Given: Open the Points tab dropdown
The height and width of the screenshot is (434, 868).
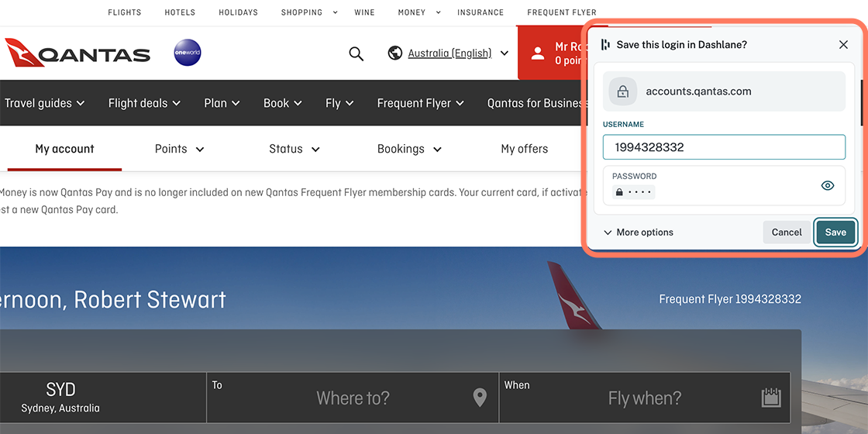Looking at the screenshot, I should [x=179, y=149].
